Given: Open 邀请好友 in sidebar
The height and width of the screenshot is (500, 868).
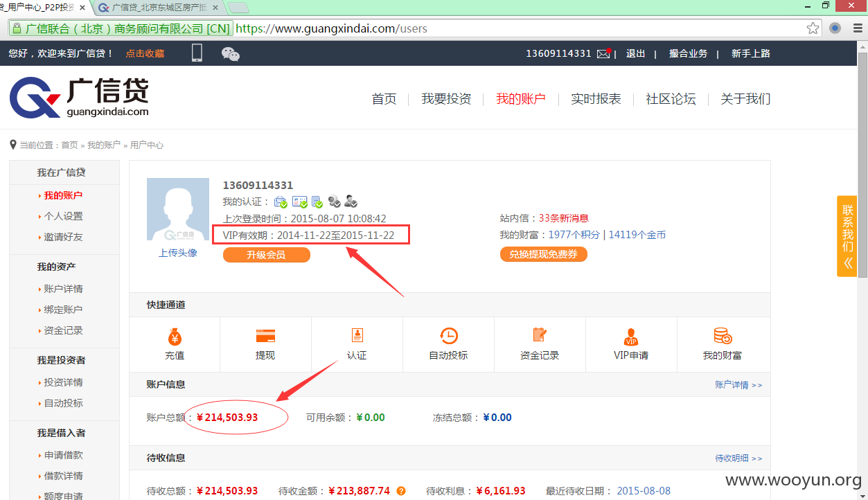Looking at the screenshot, I should (x=63, y=237).
